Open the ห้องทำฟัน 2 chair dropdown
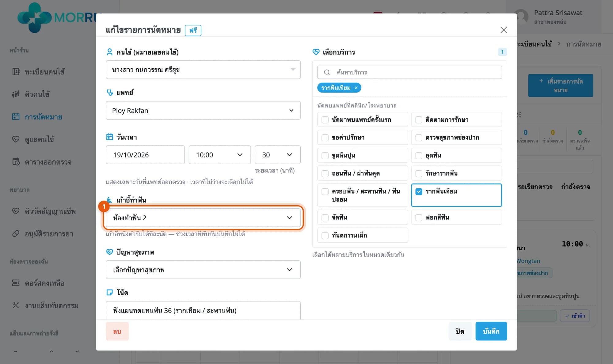This screenshot has width=613, height=364. [203, 218]
